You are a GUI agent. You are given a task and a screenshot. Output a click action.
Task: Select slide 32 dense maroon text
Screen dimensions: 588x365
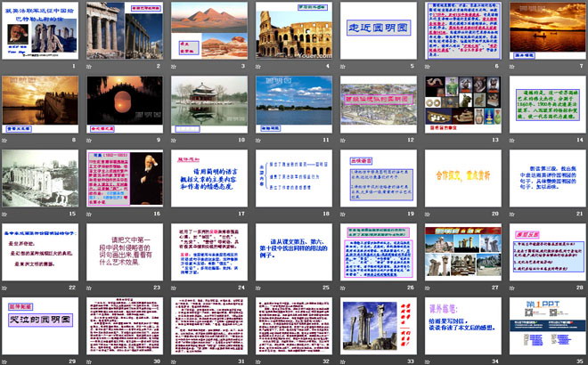pyautogui.click(x=294, y=326)
